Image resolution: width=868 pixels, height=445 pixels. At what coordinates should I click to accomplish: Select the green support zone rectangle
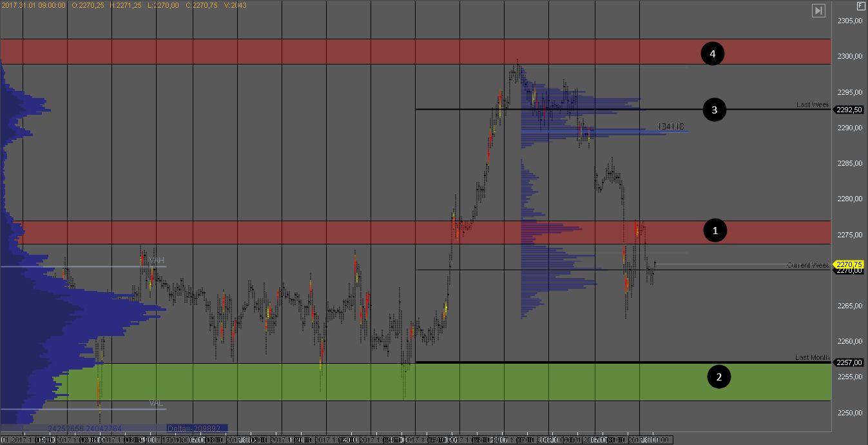point(387,382)
